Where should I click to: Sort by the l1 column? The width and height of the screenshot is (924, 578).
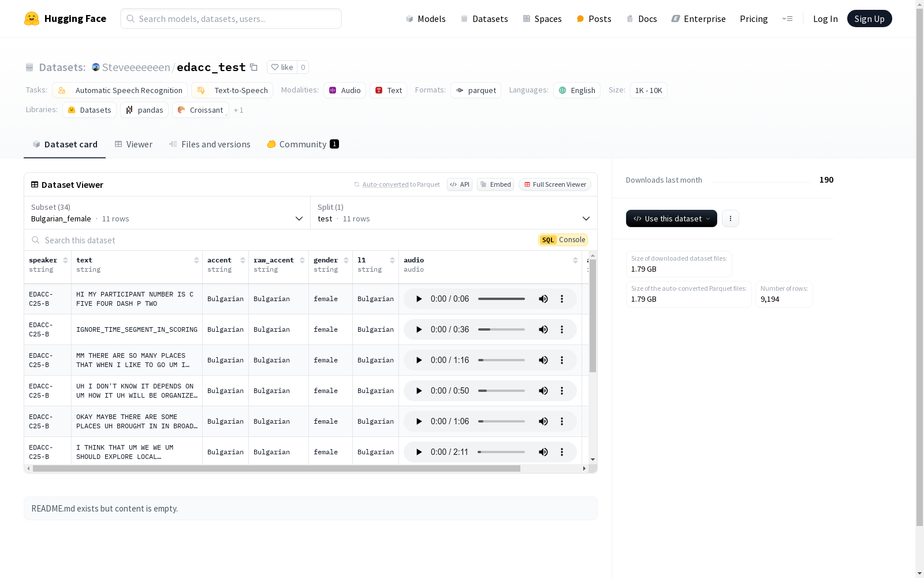pos(392,260)
